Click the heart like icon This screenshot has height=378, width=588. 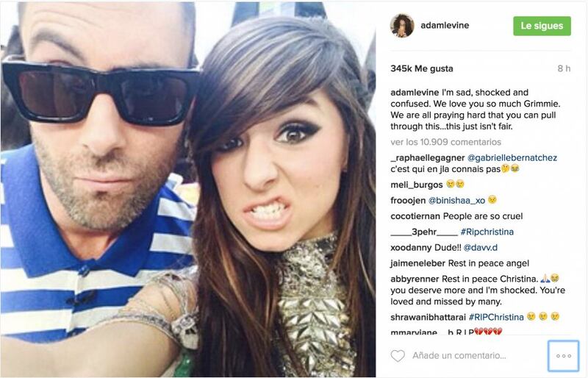(x=398, y=356)
